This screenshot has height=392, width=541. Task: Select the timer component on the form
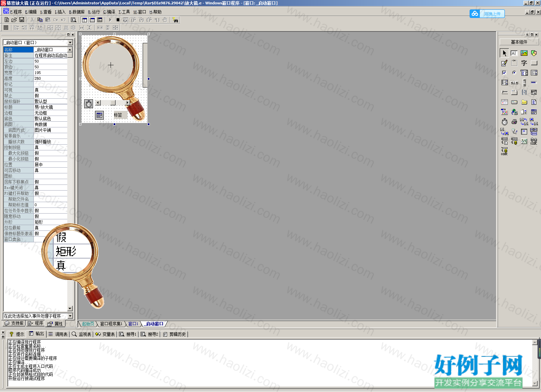[89, 104]
